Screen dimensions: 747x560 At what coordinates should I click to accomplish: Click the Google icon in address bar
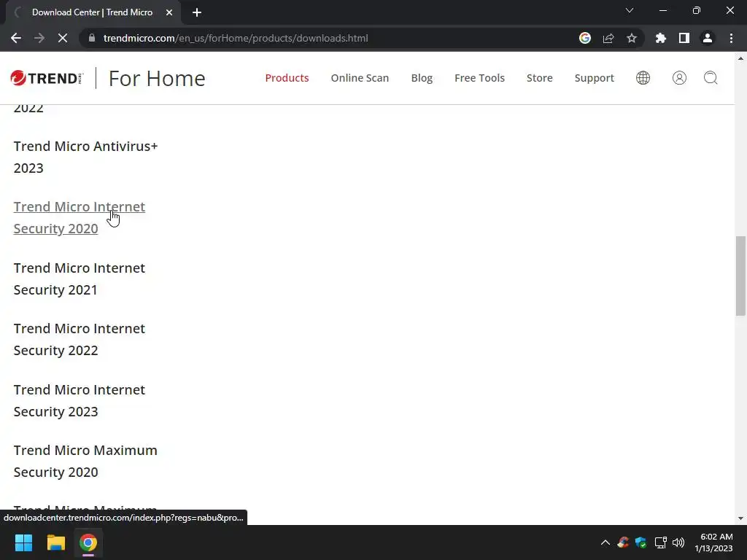click(584, 38)
